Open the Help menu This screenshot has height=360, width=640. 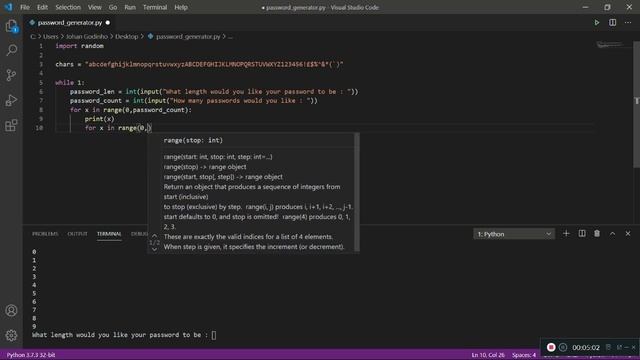[x=181, y=7]
